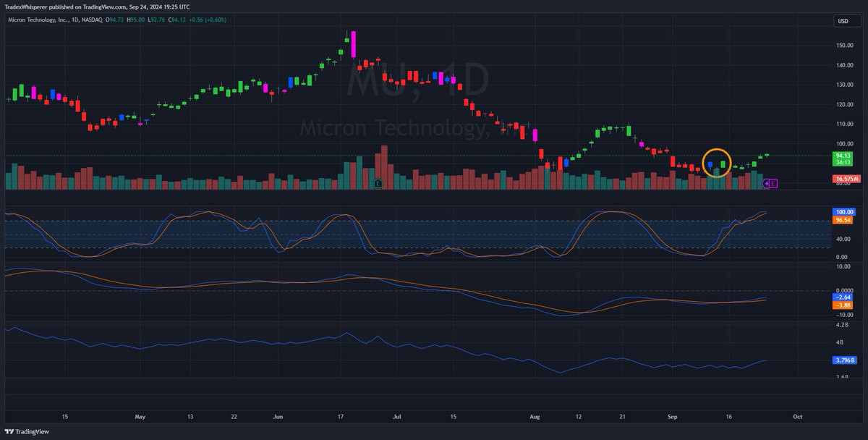Click the orange -3.88 signal value label
The width and height of the screenshot is (868, 440).
click(843, 305)
